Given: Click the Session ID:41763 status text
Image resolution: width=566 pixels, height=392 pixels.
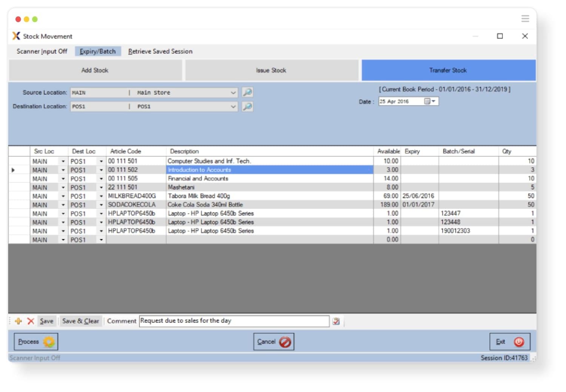Looking at the screenshot, I should click(x=504, y=358).
